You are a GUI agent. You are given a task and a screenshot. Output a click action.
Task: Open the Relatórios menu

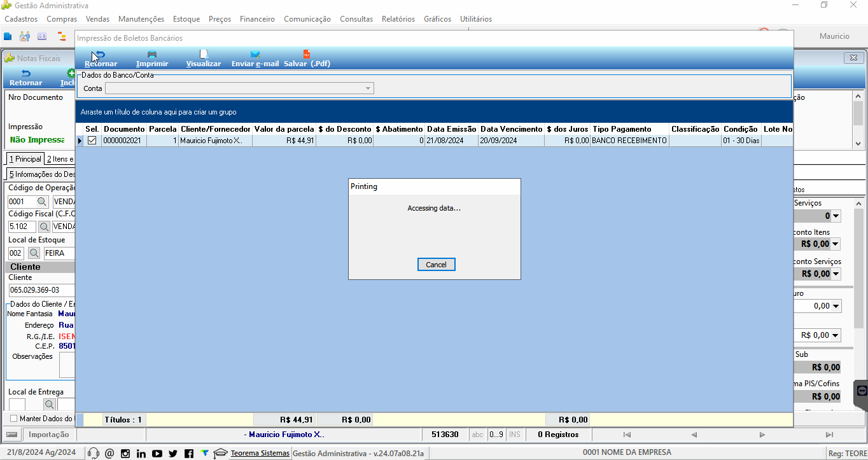pyautogui.click(x=398, y=19)
